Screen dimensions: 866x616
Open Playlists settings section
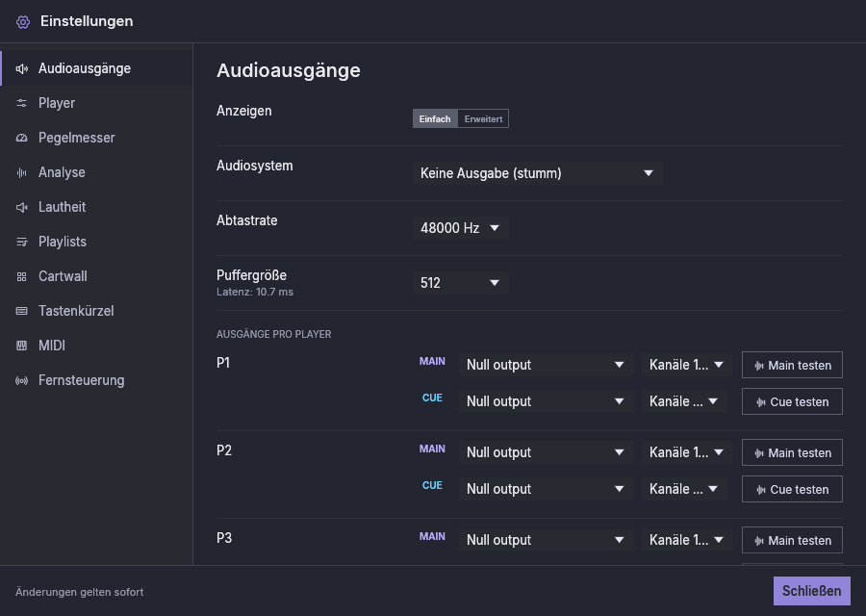[96, 242]
